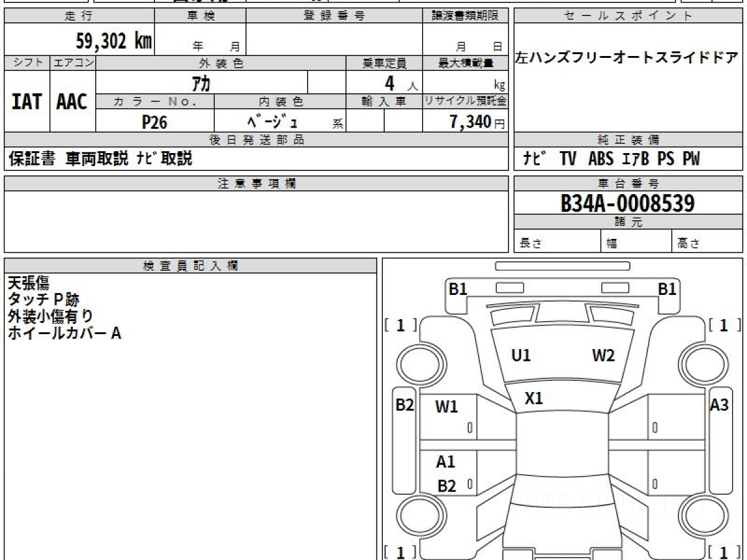Click the [1] tire rating beside the front-left wheel
The width and height of the screenshot is (747, 560).
(x=401, y=325)
